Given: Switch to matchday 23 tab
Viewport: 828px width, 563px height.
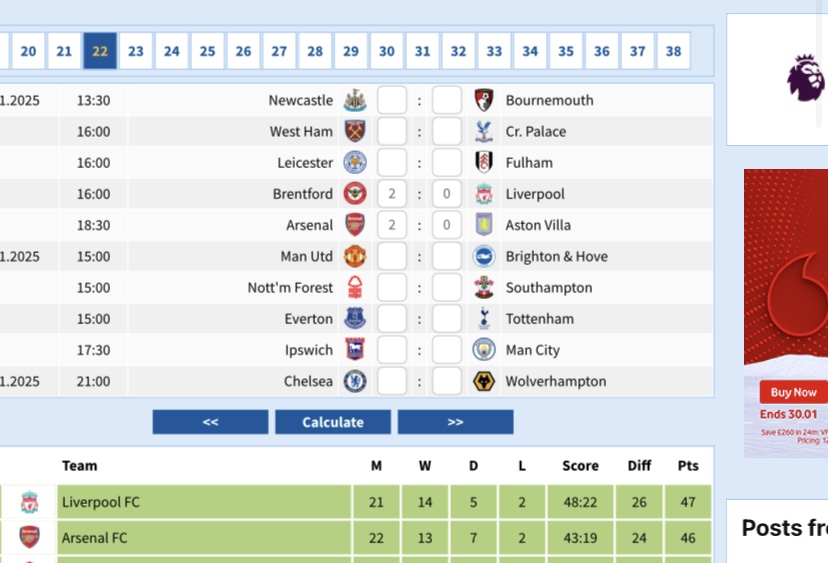Looking at the screenshot, I should (136, 51).
